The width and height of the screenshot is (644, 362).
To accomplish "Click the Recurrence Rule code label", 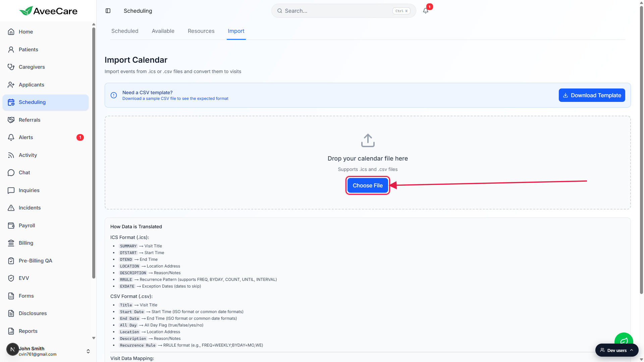I will (138, 345).
